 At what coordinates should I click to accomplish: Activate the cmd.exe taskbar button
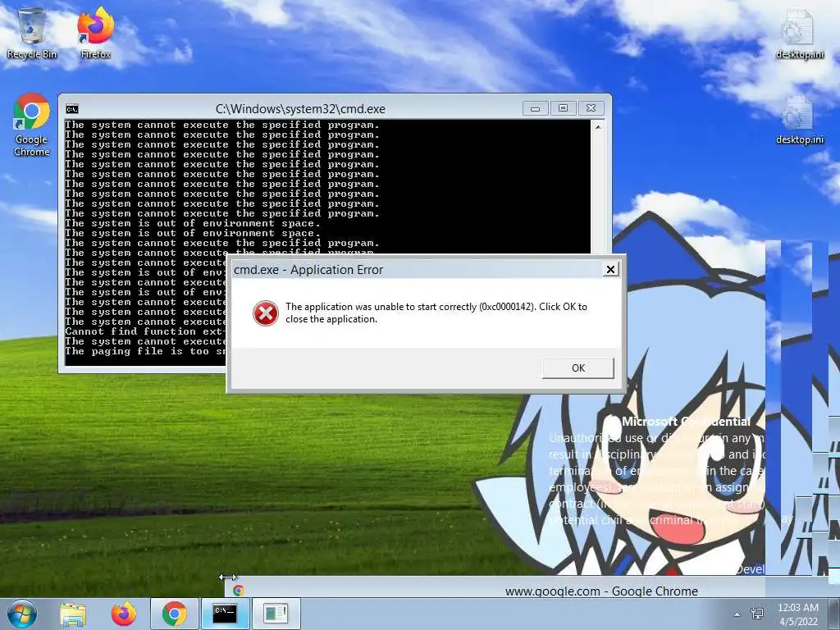[x=225, y=614]
